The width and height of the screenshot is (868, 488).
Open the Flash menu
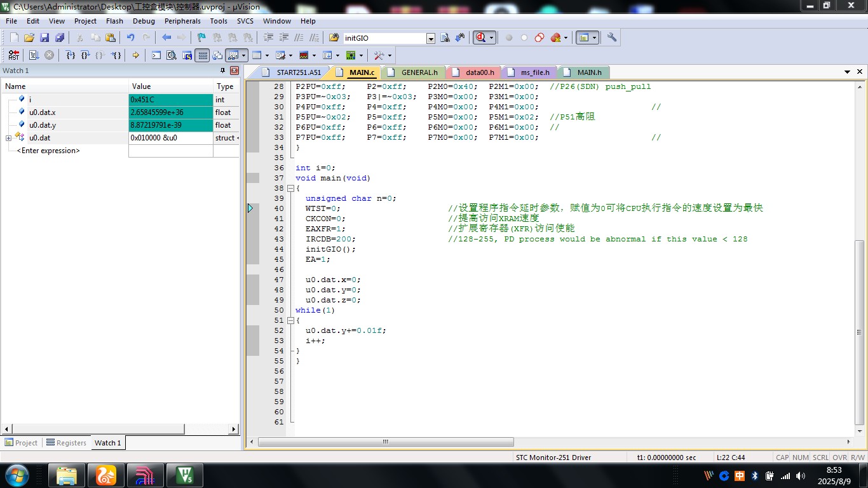click(x=114, y=21)
